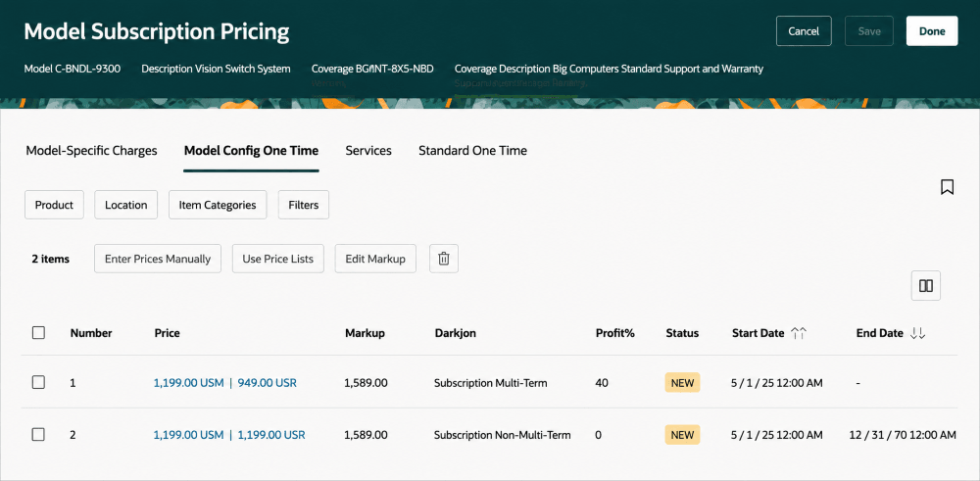Screen dimensions: 980x481
Task: Check the row 2 checkbox
Action: 39,434
